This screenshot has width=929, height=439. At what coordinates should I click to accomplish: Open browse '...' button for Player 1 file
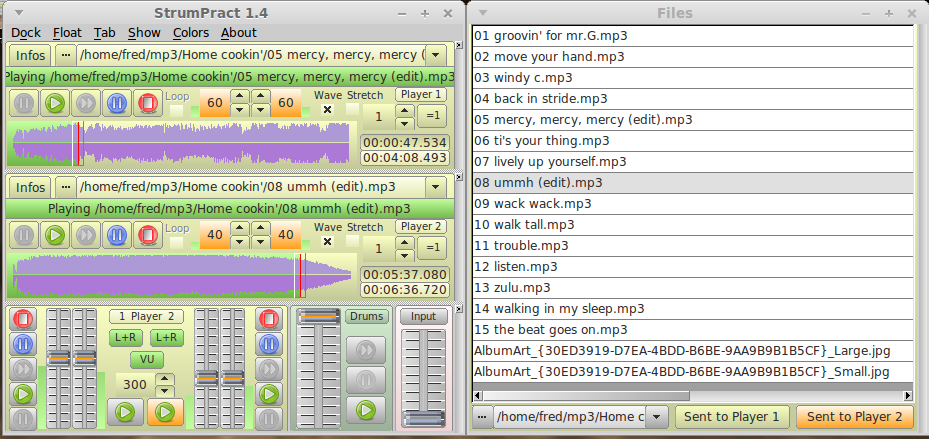pyautogui.click(x=66, y=55)
